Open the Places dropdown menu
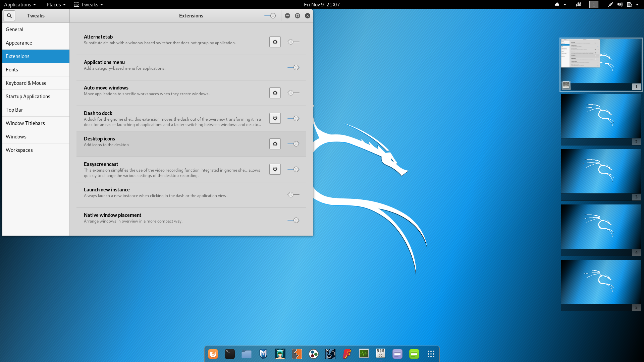 [56, 4]
